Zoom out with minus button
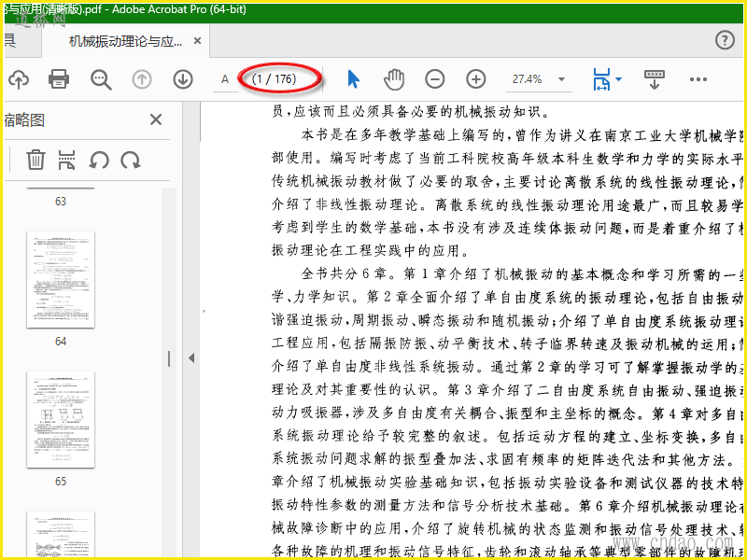747x560 pixels. click(434, 79)
